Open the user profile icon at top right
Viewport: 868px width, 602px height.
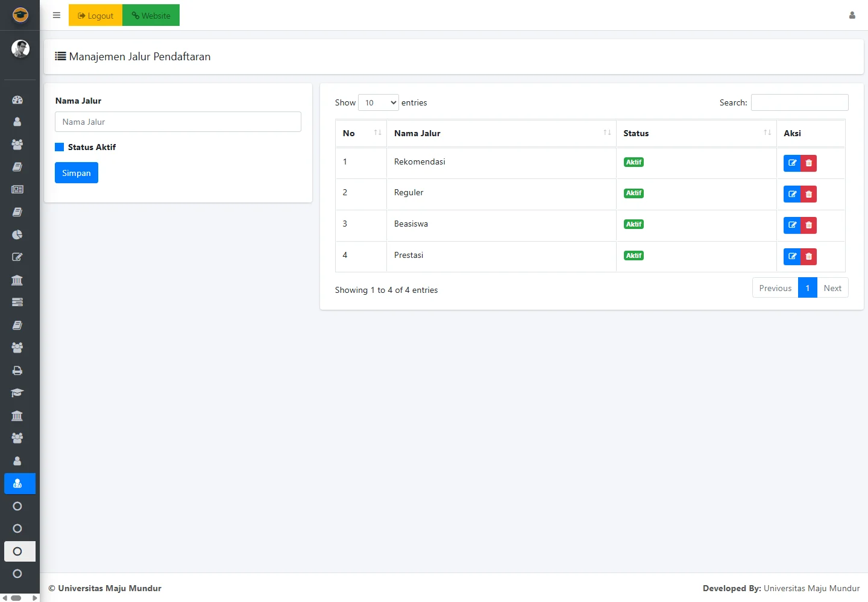852,16
